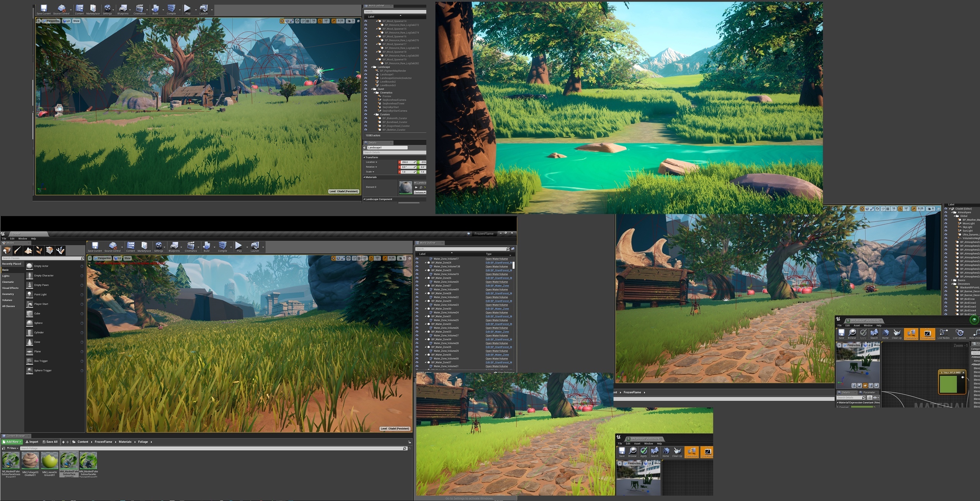Select the Lights category in Modes panel

pos(6,276)
